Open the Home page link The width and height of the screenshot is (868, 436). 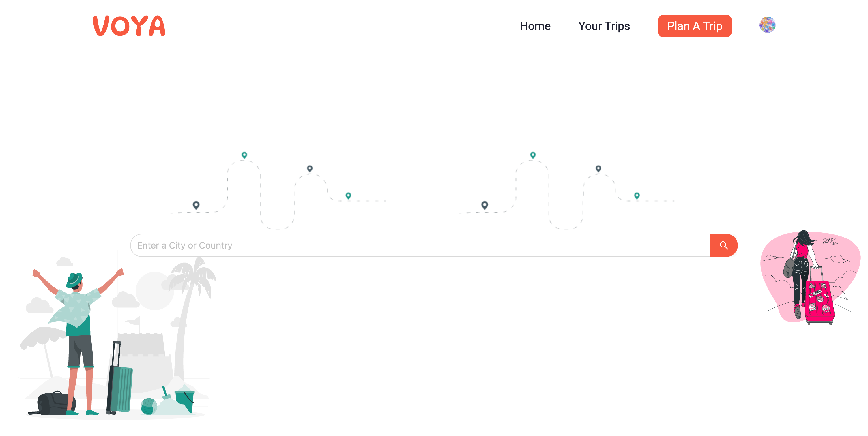click(535, 26)
